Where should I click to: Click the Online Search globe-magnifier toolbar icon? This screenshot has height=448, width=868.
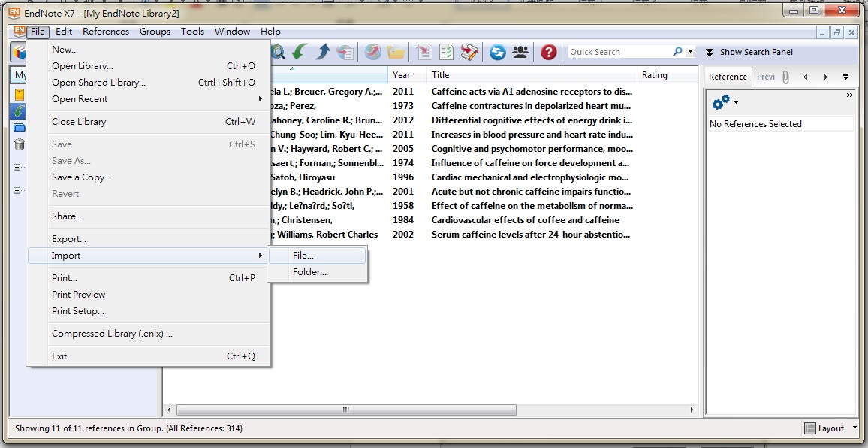[x=277, y=52]
